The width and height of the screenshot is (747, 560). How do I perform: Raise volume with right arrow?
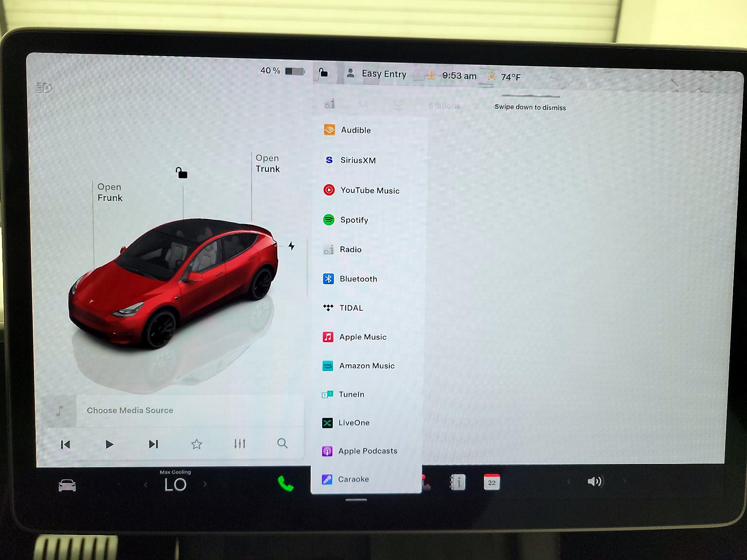click(x=624, y=481)
